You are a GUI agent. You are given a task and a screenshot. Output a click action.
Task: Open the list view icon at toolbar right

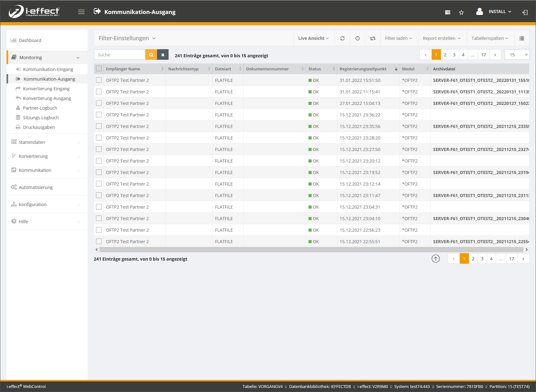(522, 38)
